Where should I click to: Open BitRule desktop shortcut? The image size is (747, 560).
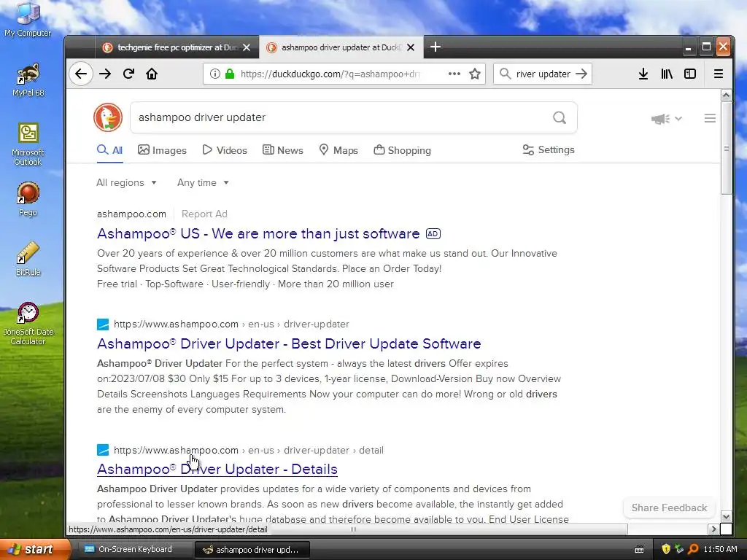[28, 259]
